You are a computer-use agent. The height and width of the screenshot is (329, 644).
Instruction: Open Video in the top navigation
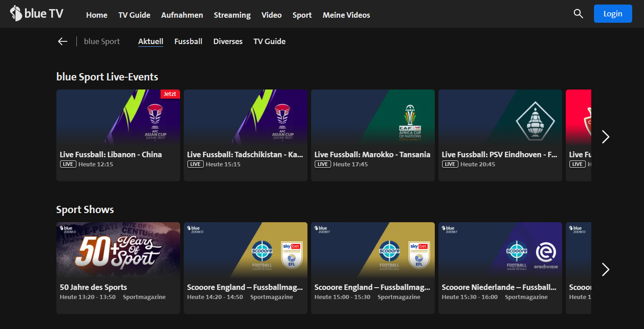click(x=272, y=15)
